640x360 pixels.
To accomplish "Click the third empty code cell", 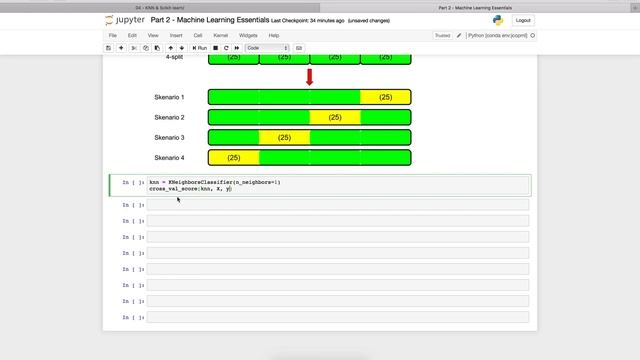I will tap(338, 237).
